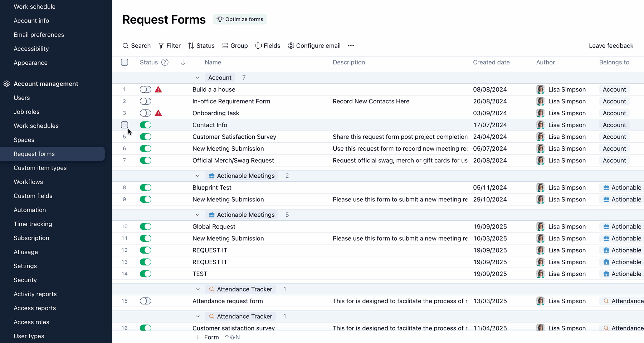This screenshot has height=343, width=644.
Task: Collapse the Account group chevron
Action: (197, 78)
